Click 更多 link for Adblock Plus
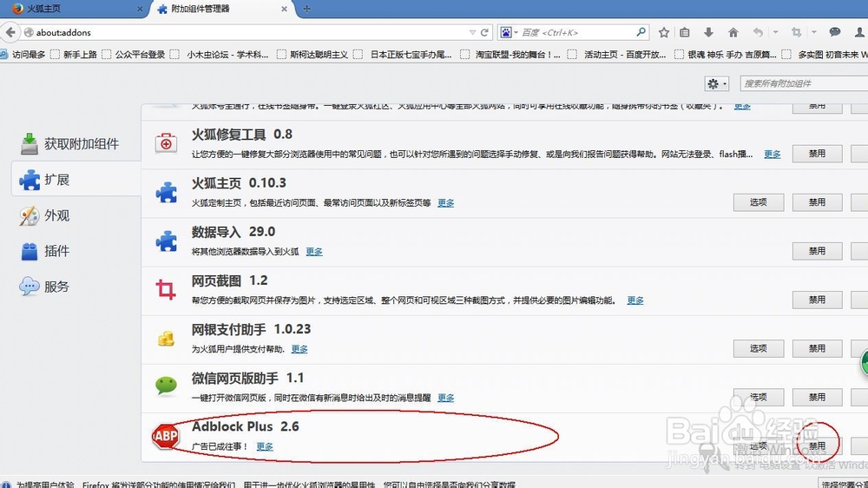The height and width of the screenshot is (488, 868). 265,446
